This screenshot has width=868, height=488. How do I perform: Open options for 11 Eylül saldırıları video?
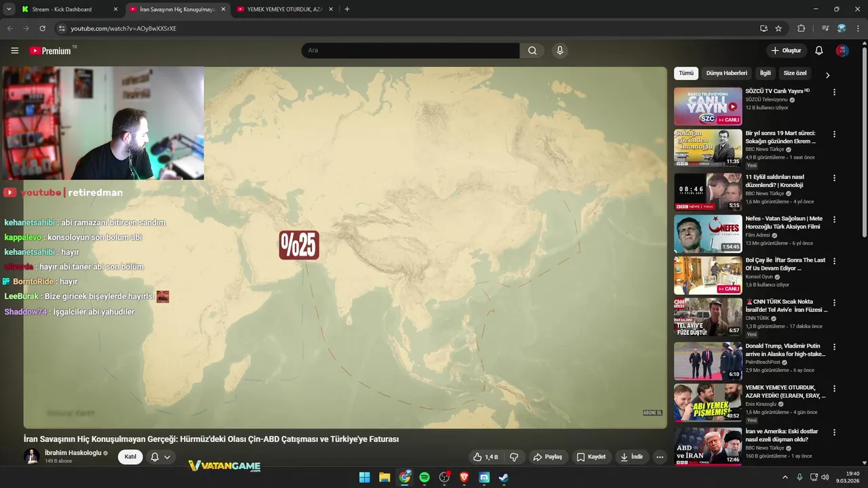[834, 178]
